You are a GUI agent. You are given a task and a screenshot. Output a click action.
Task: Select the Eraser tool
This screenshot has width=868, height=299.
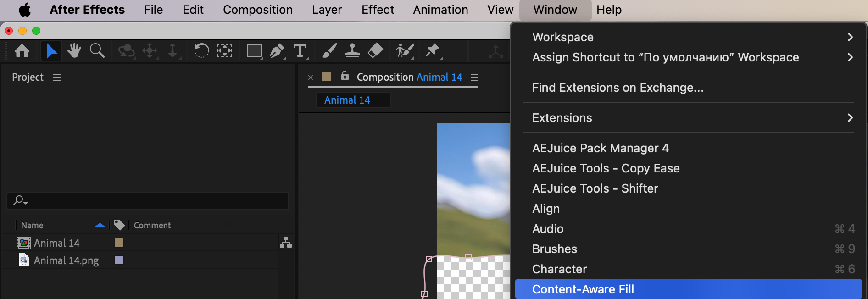[375, 51]
